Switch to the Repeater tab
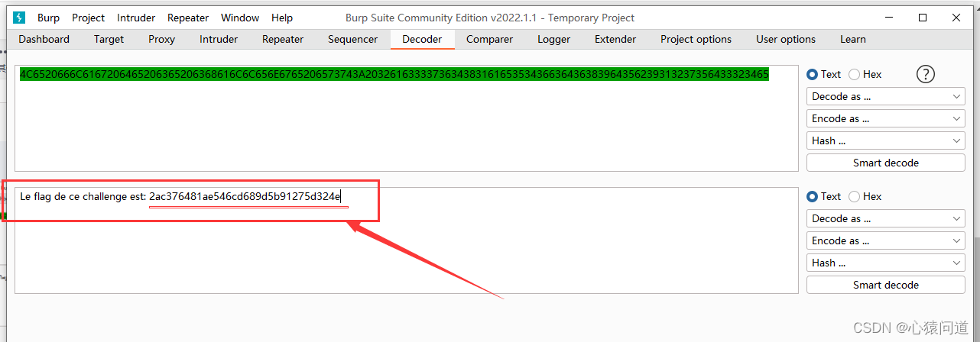The image size is (980, 342). tap(283, 39)
